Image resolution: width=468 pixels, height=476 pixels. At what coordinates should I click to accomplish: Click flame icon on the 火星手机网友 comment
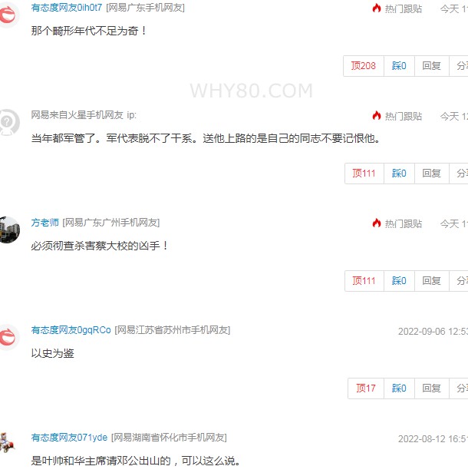pos(377,116)
